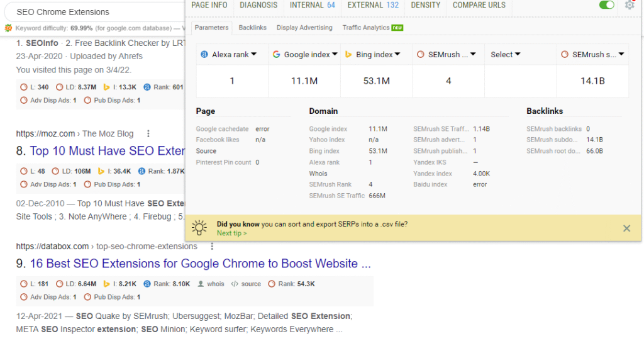Click the SEO Chrome Extensions search box
The image size is (644, 341).
click(x=94, y=12)
